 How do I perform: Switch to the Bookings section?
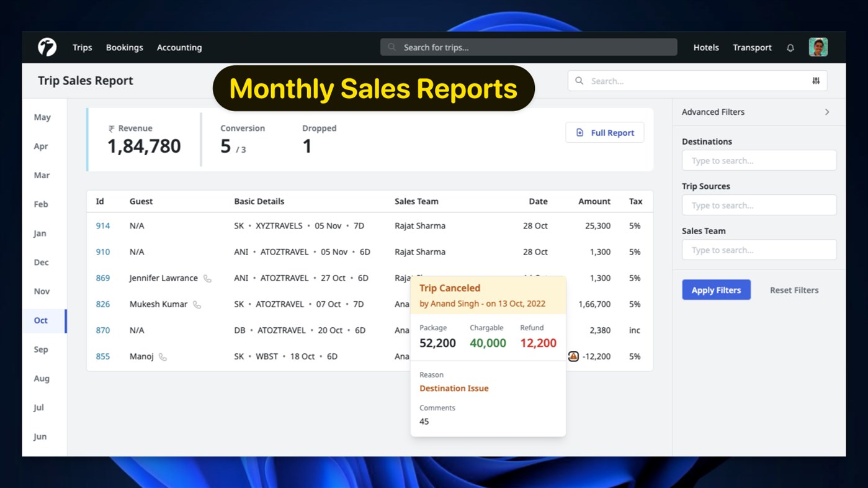[x=124, y=47]
